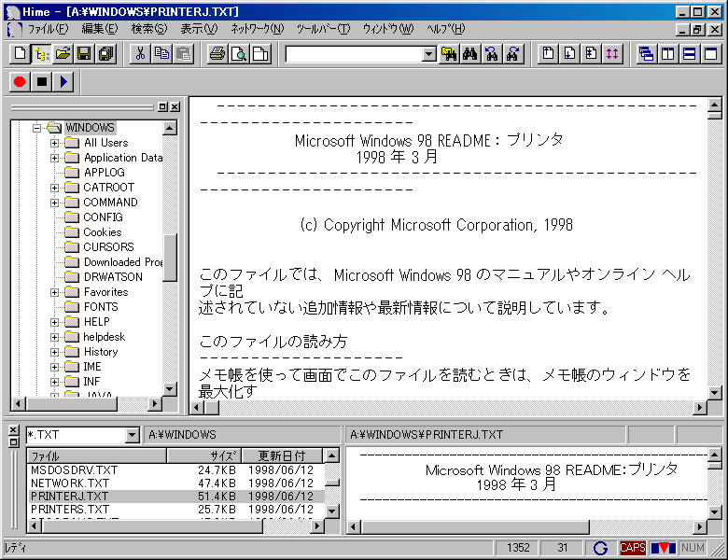
Task: Sort file list by the 更新日付 column header
Action: [282, 456]
